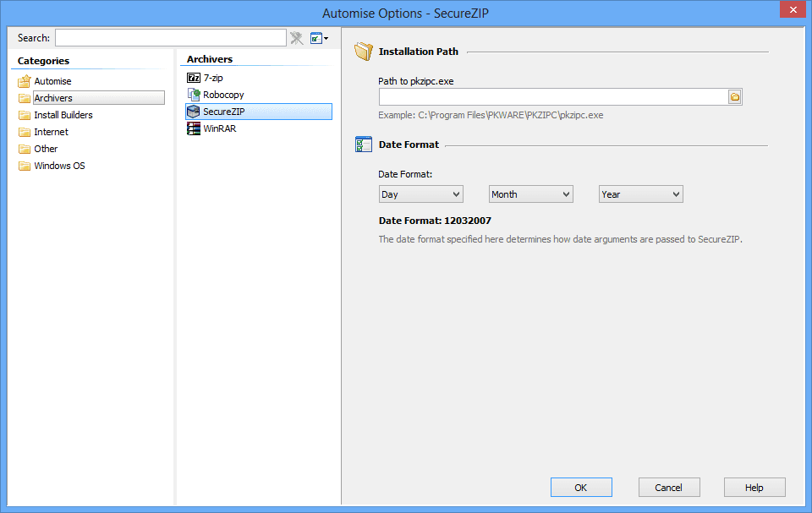Select 7-zip in the Archivers list
812x513 pixels.
point(213,78)
